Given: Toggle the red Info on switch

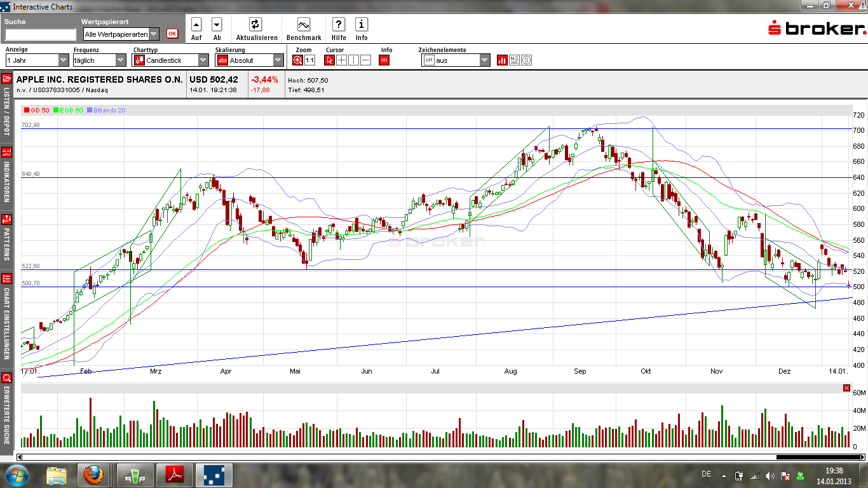Looking at the screenshot, I should [x=384, y=60].
